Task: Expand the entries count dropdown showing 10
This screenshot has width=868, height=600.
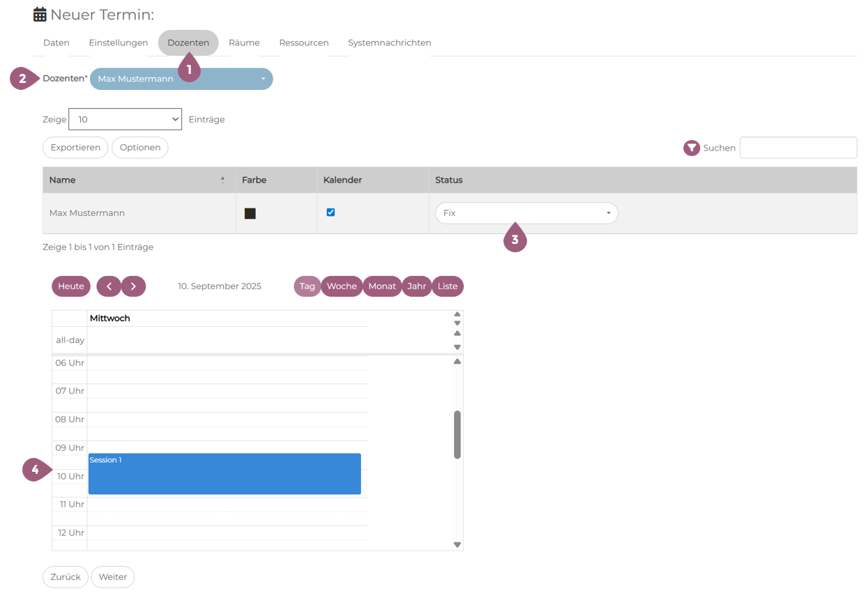Action: 125,119
